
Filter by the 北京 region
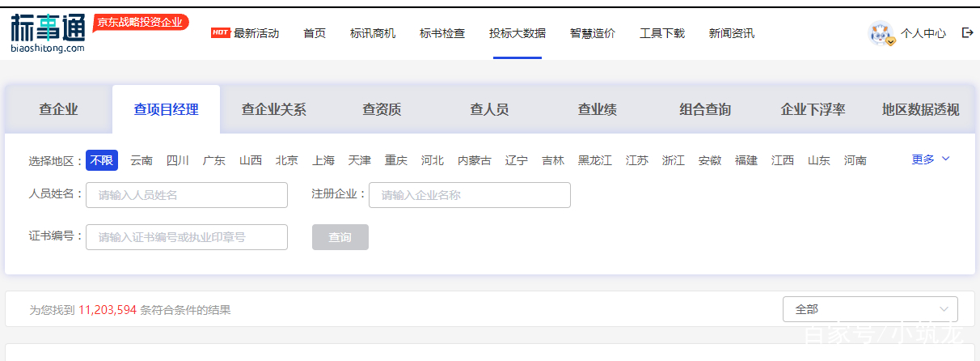[287, 160]
